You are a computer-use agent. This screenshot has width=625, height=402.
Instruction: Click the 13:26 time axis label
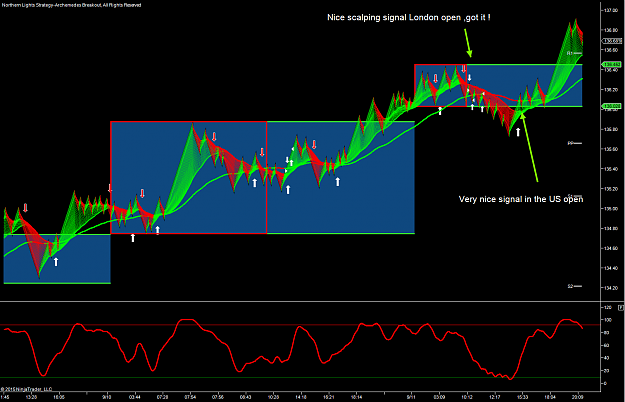pos(31,397)
